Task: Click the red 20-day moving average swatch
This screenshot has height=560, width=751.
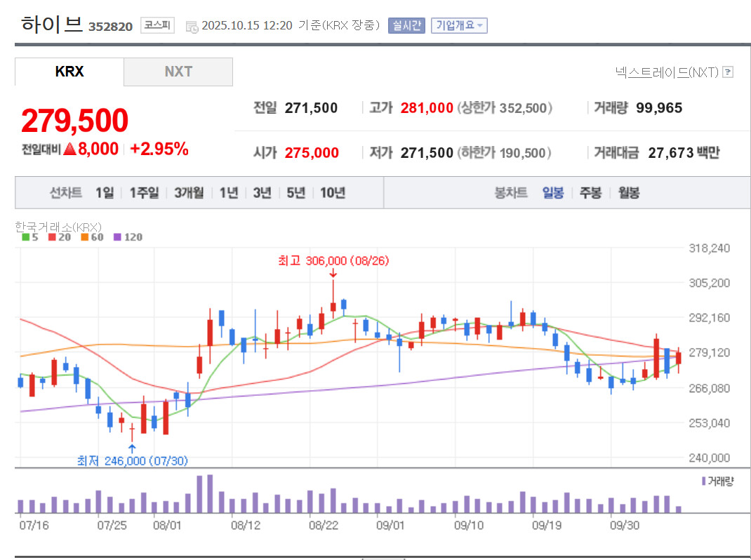Action: click(52, 237)
